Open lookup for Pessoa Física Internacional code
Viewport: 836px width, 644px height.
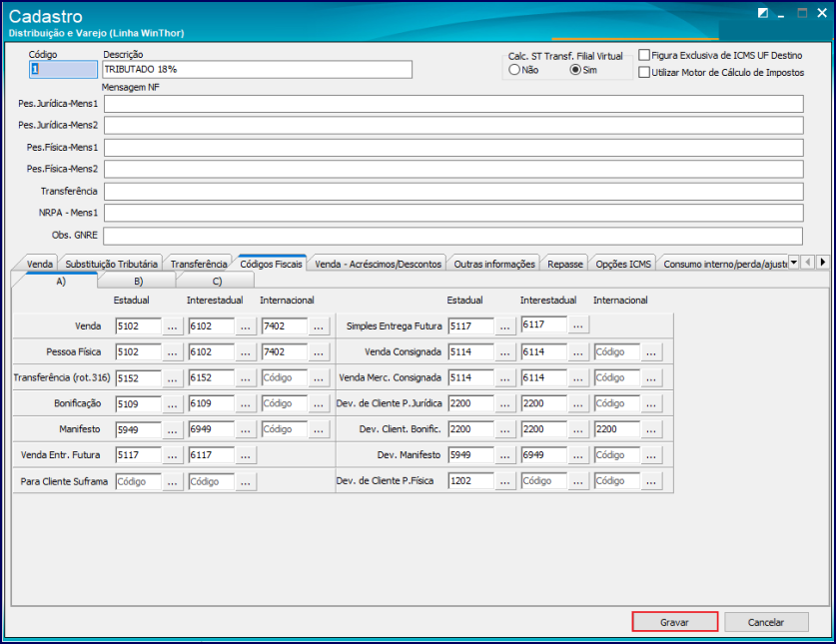coord(319,351)
